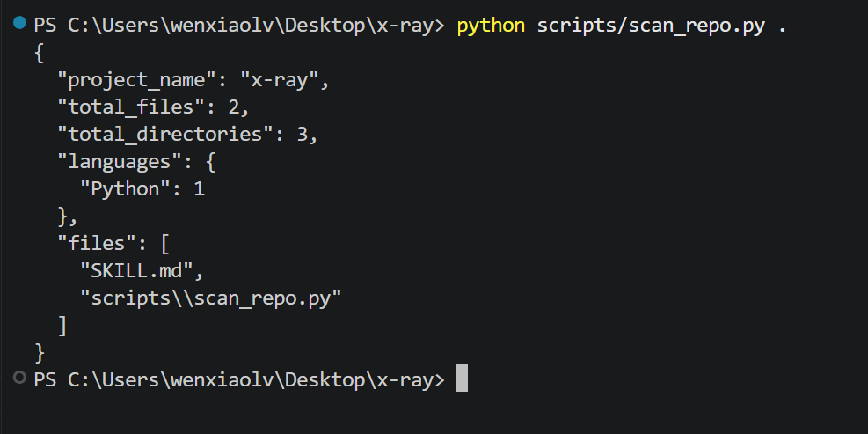Click the bottom PS x-ray prompt path
This screenshot has height=434, width=868.
click(240, 380)
